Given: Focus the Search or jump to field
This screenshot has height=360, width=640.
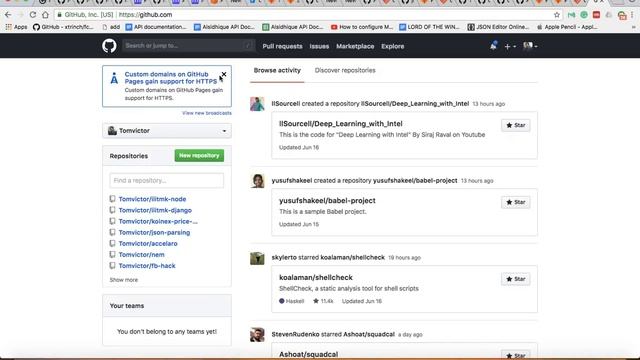Looking at the screenshot, I should 189,46.
